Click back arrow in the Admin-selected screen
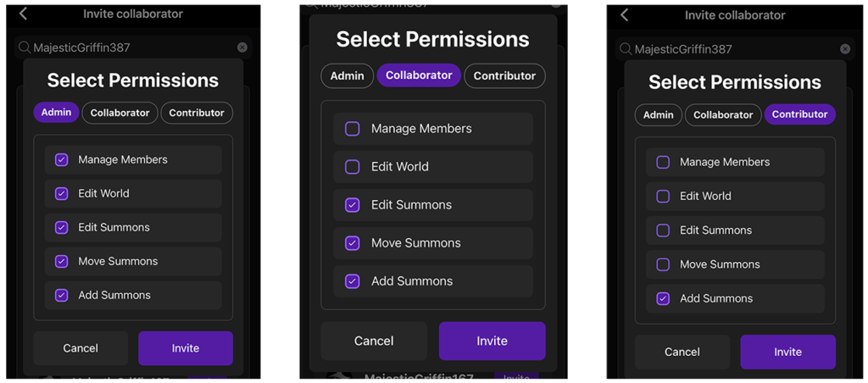Viewport: 868px width, 383px height. point(23,14)
